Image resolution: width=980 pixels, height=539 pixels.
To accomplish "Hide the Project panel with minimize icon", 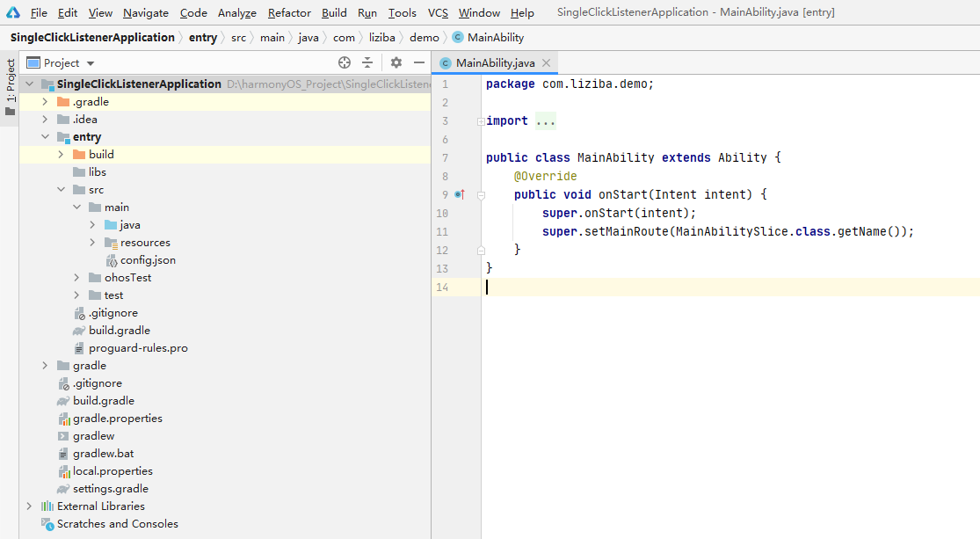I will [419, 62].
